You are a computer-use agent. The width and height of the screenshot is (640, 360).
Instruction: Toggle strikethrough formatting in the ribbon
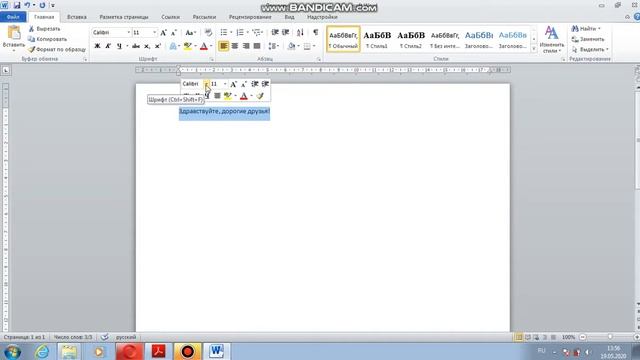click(x=136, y=46)
